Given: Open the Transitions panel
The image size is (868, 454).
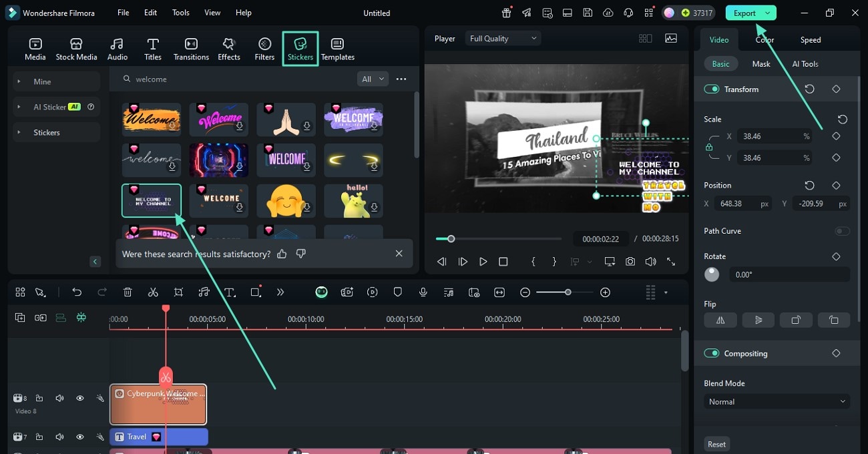Looking at the screenshot, I should click(x=191, y=49).
